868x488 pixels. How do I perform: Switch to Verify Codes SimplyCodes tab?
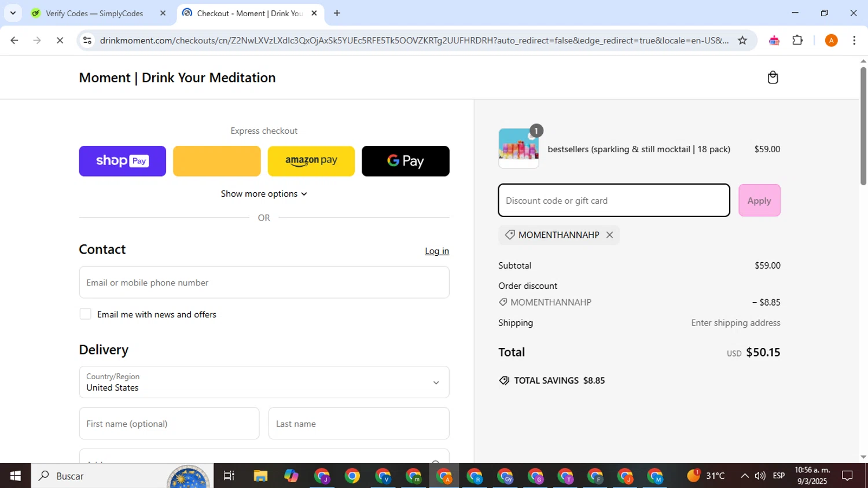(x=94, y=13)
